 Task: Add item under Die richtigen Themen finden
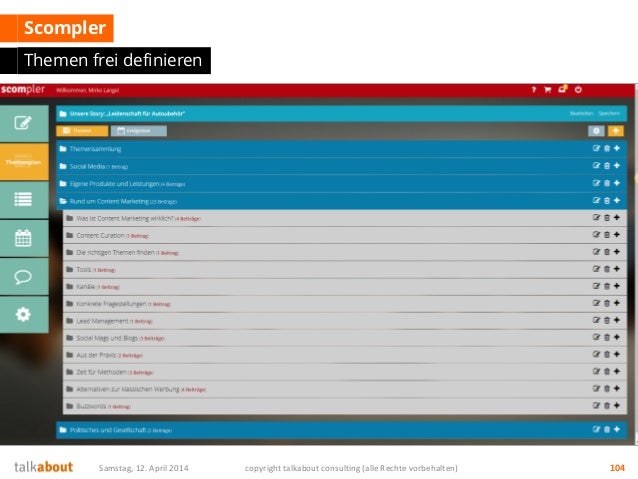[x=617, y=252]
